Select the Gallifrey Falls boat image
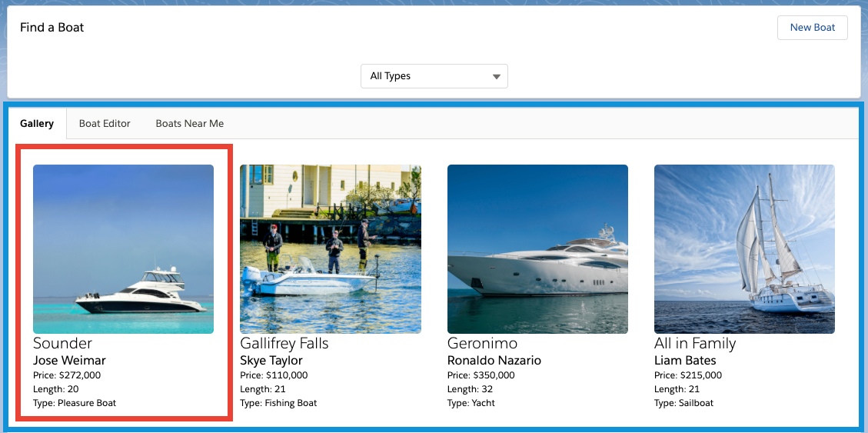This screenshot has width=868, height=433. coord(331,249)
